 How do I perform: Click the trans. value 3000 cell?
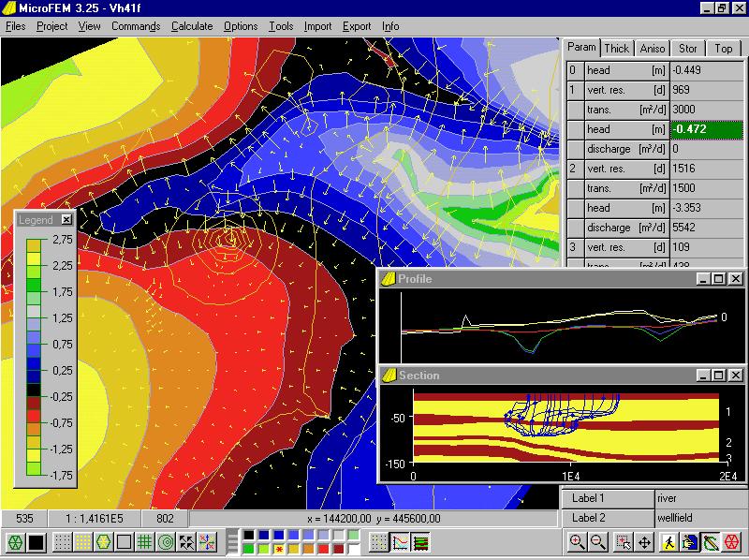pos(707,110)
